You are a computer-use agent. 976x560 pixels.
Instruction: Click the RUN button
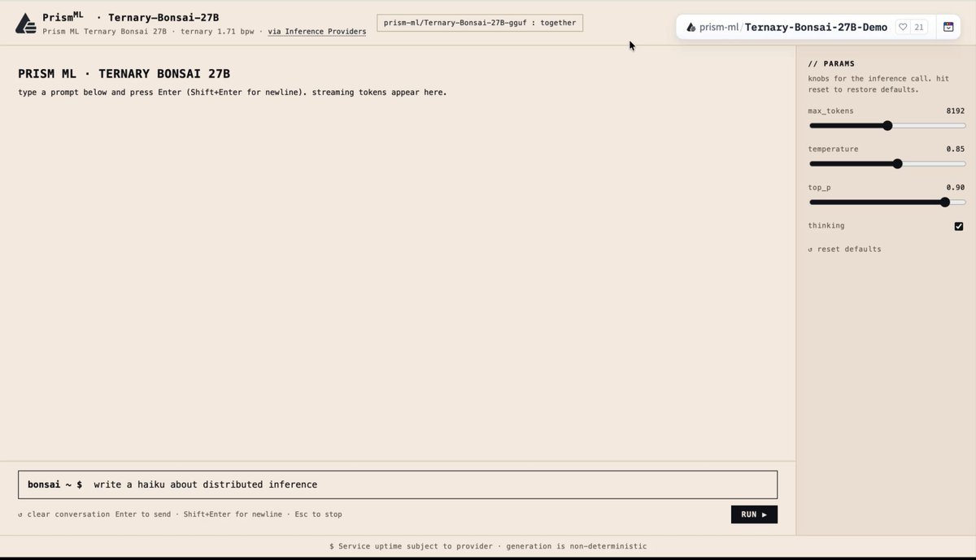point(754,514)
